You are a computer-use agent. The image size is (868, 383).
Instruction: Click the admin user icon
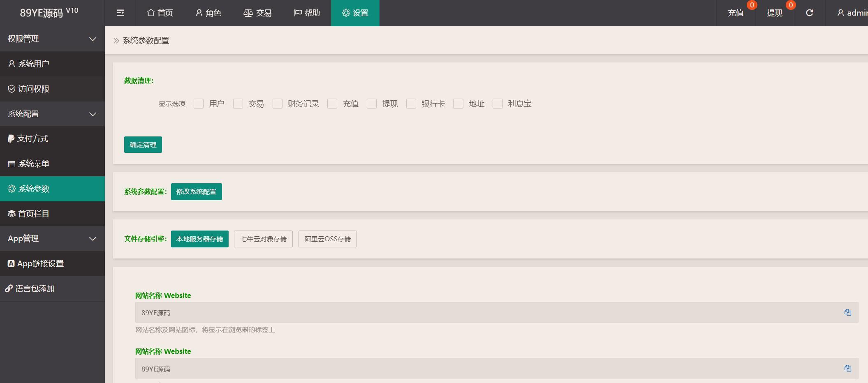[x=840, y=13]
